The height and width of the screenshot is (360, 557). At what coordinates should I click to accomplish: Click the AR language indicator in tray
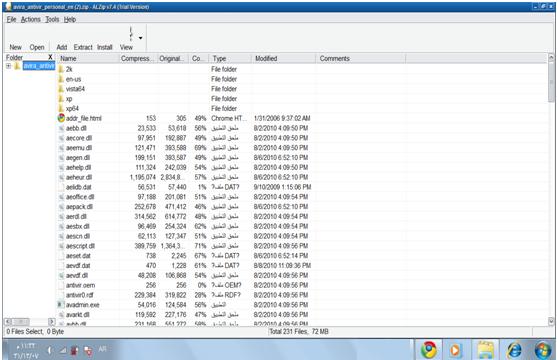coord(103,349)
